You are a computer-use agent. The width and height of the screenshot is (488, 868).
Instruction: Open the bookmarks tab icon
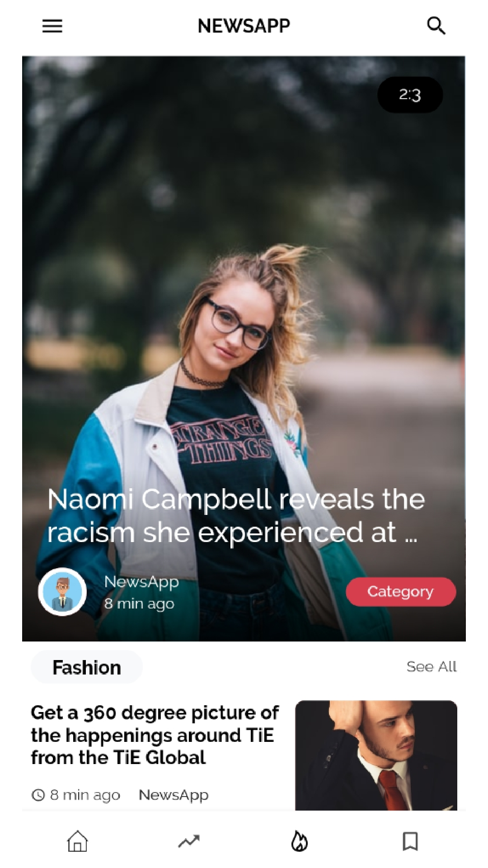click(x=410, y=841)
